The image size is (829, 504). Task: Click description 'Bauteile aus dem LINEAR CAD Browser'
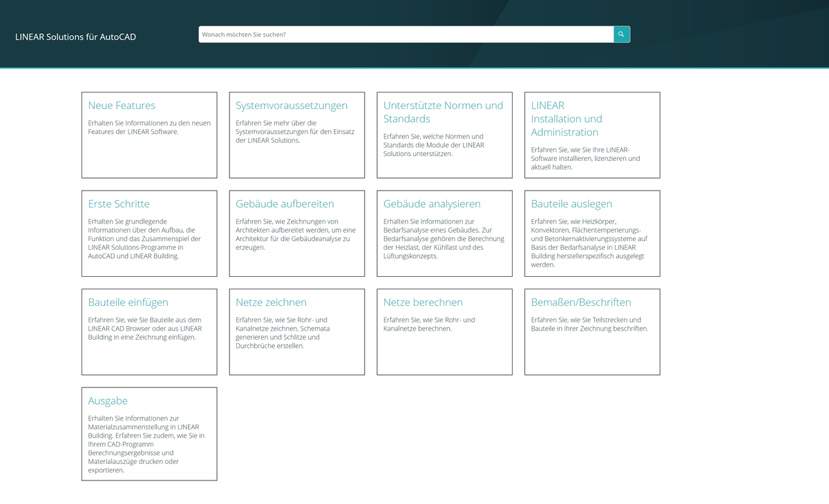coord(145,329)
